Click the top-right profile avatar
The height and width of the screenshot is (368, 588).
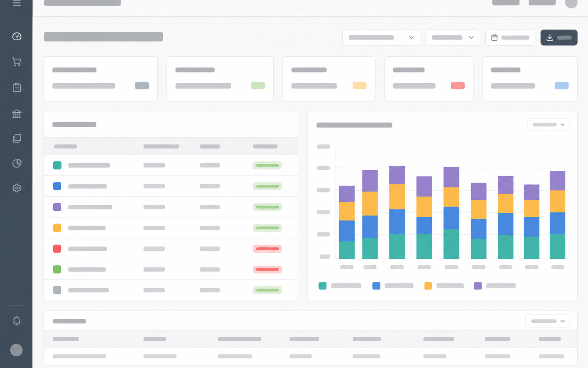571,3
